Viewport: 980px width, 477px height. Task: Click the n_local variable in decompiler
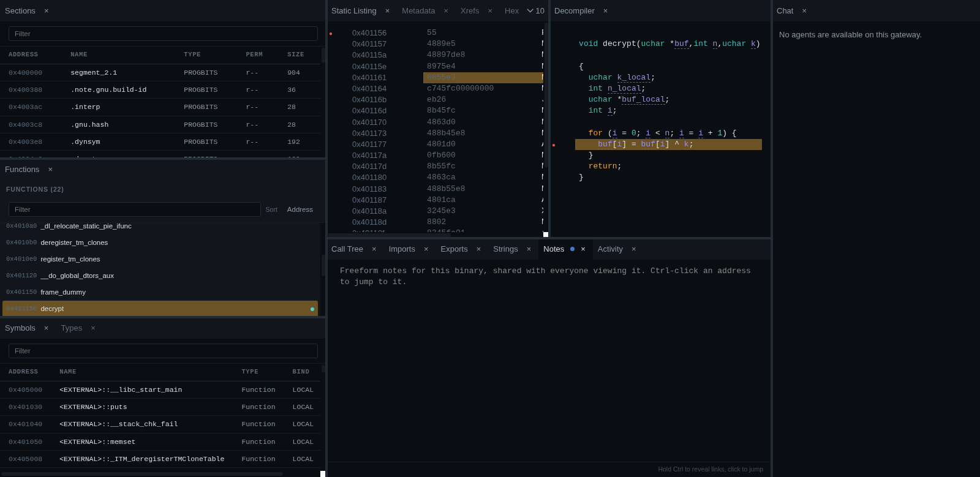[x=624, y=89]
